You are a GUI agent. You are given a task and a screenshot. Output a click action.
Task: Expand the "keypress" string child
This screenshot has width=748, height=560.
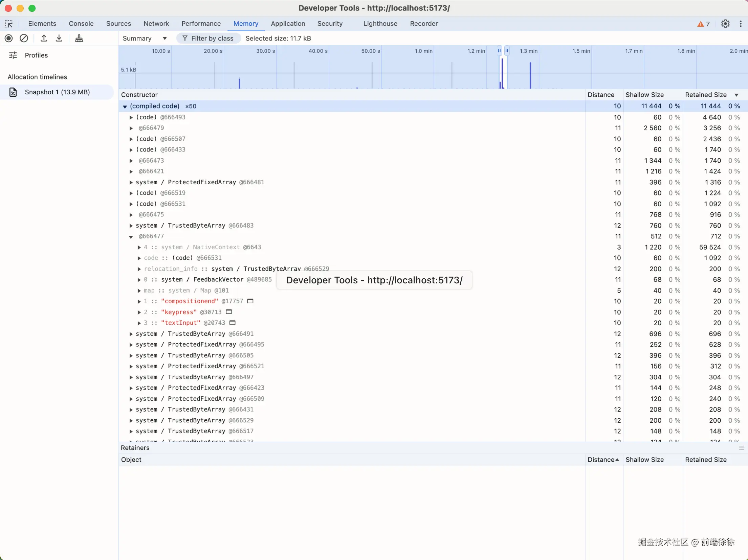point(139,312)
